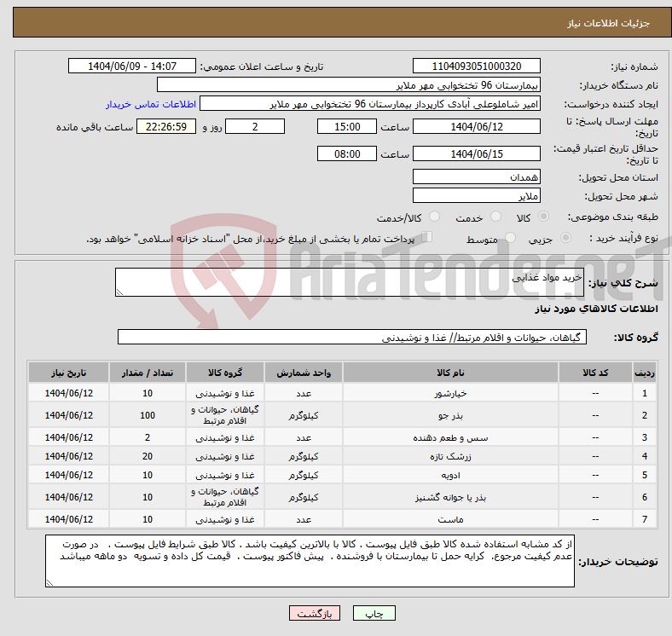The height and width of the screenshot is (636, 672).
Task: Select the زرشک تازه row in table
Action: (449, 456)
